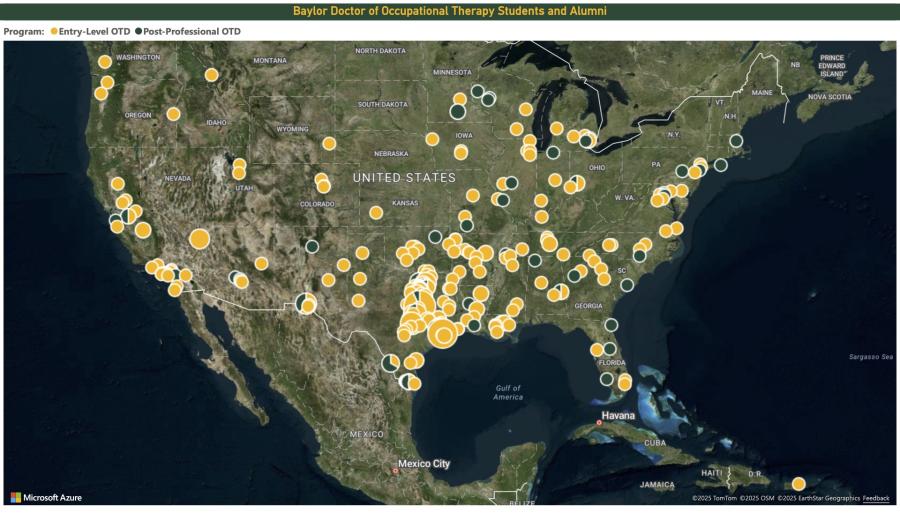Click the green bubble near Massachusetts coast
Image resolution: width=900 pixels, height=513 pixels.
click(x=736, y=141)
